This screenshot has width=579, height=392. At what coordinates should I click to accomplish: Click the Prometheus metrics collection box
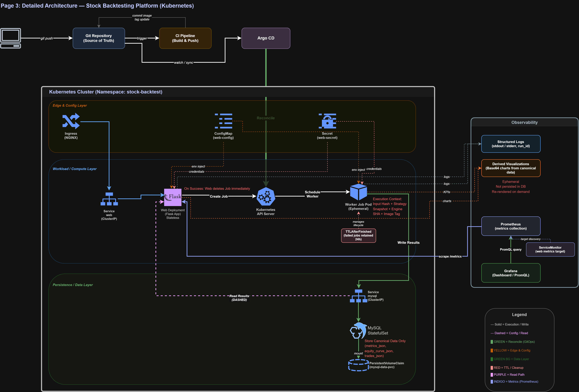(511, 226)
